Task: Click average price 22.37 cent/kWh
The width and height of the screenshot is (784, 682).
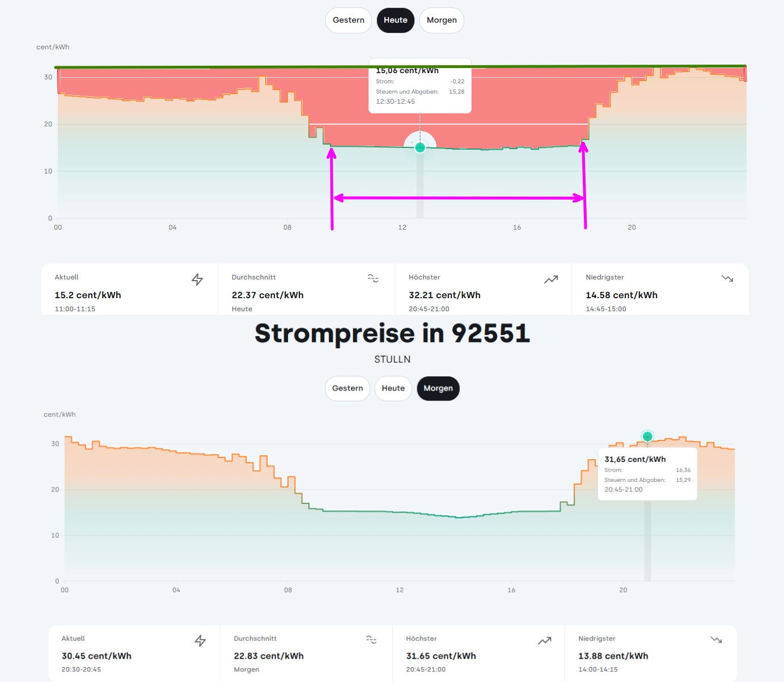Action: 268,295
